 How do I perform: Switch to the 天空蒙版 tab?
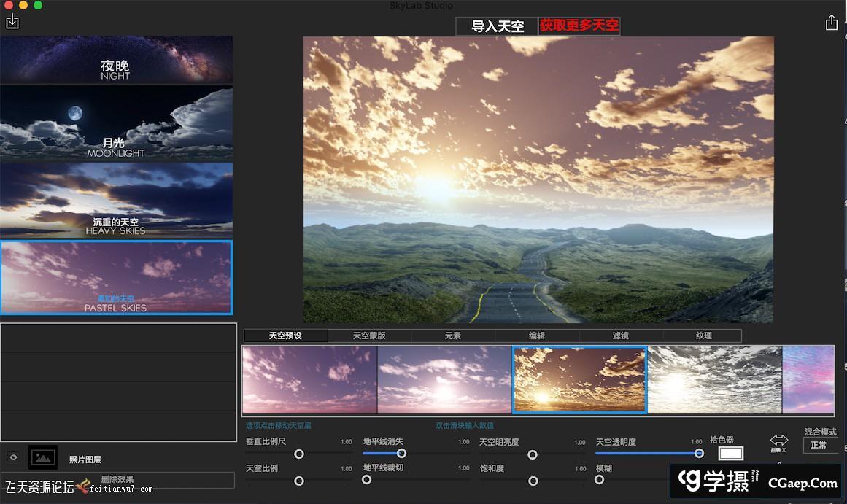pos(368,336)
